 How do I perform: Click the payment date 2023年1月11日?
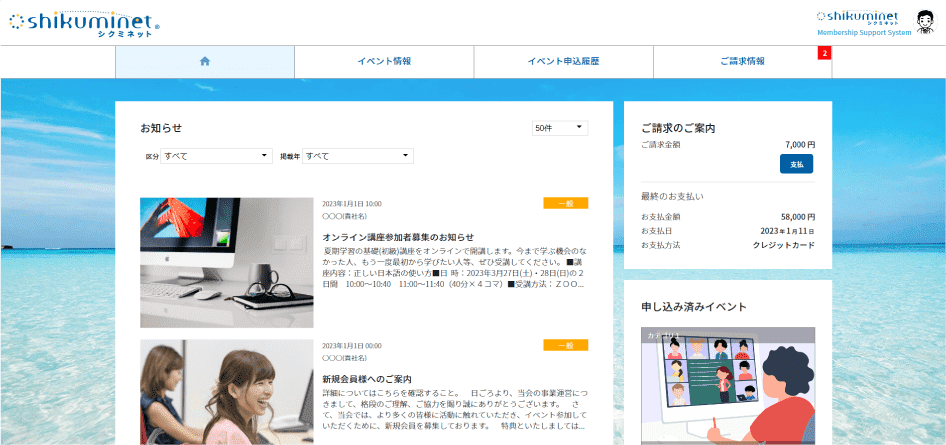787,231
